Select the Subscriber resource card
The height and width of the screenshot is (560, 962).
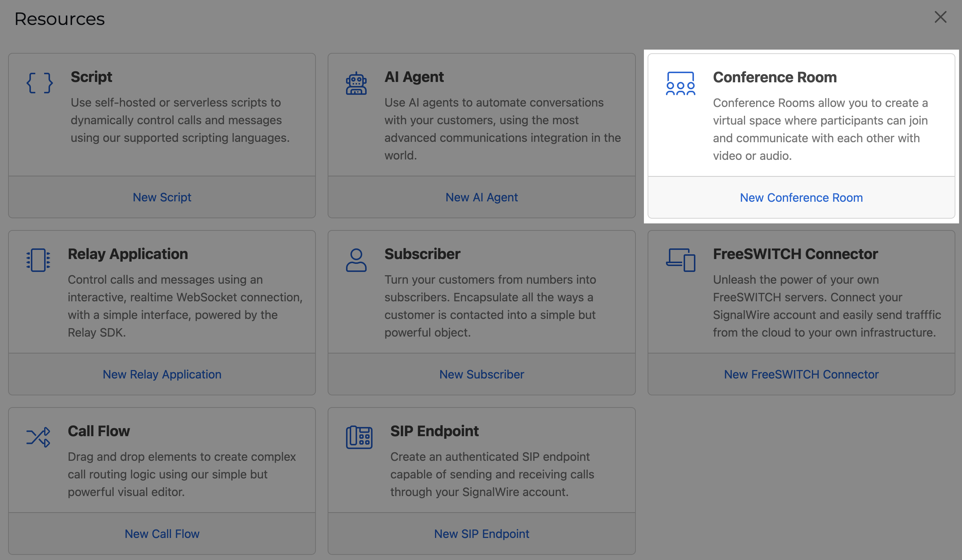click(x=482, y=294)
